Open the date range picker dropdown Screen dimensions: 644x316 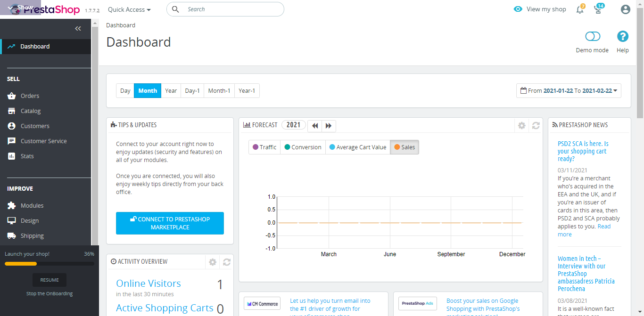pos(569,91)
